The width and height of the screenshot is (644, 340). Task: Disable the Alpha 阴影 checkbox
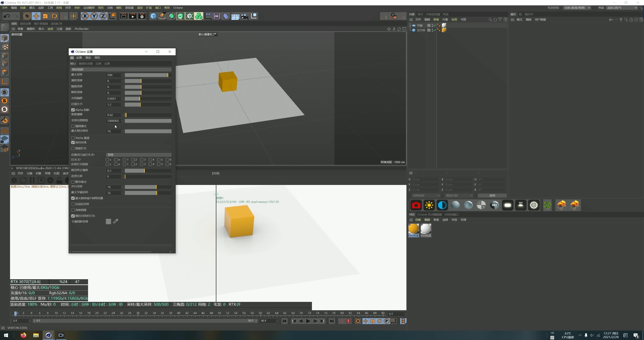pyautogui.click(x=73, y=110)
